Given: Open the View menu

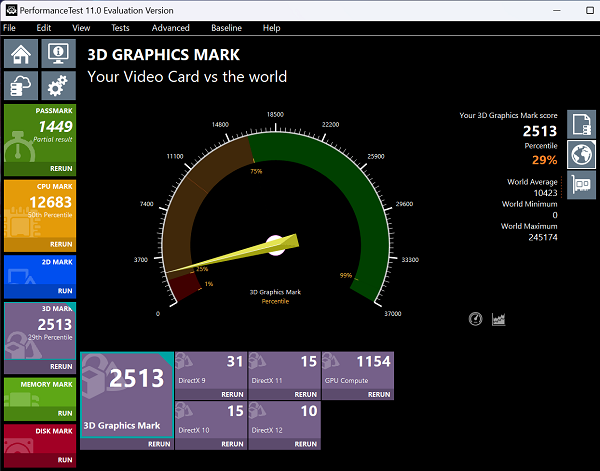Looking at the screenshot, I should point(81,28).
